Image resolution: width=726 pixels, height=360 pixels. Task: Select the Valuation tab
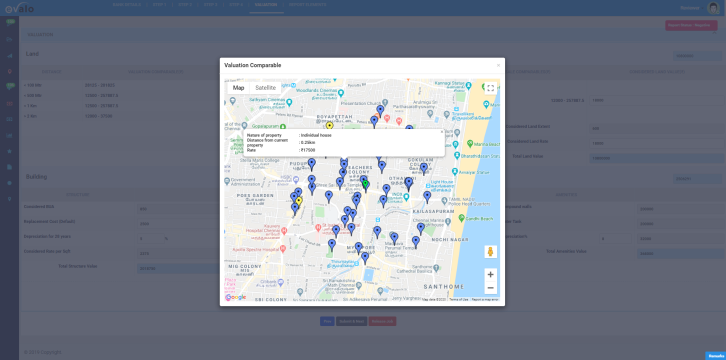point(266,5)
